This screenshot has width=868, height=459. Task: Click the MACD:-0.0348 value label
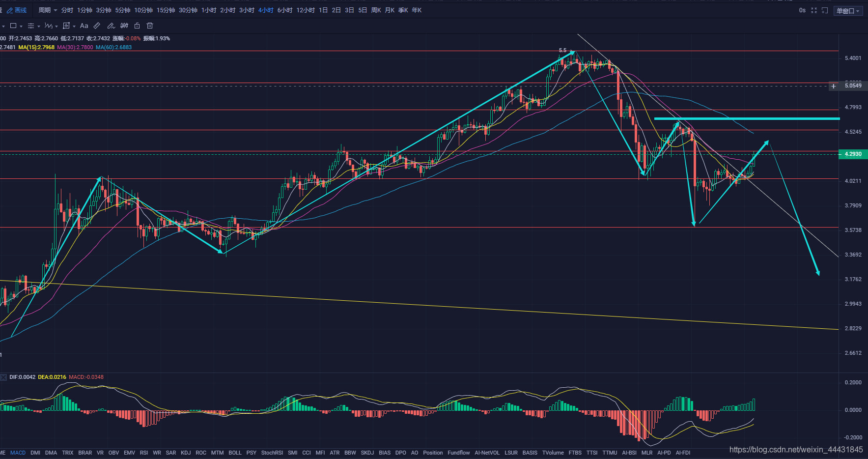point(86,377)
